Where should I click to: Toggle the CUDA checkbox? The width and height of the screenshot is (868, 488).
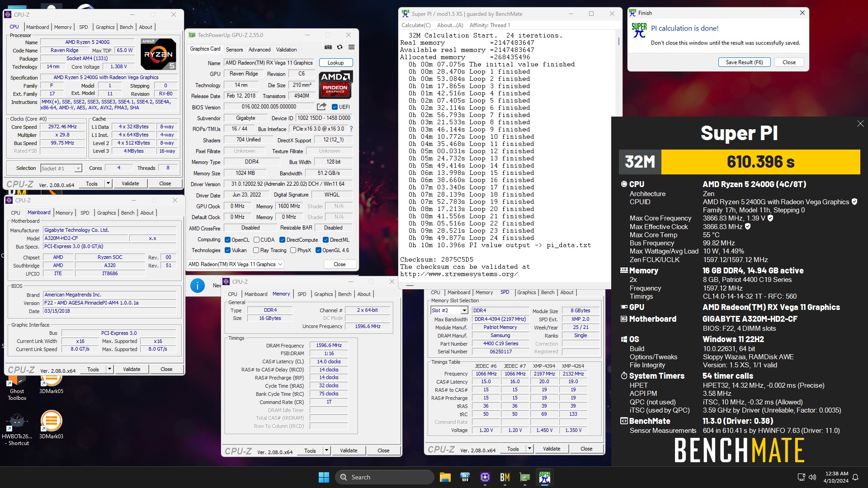click(x=256, y=240)
